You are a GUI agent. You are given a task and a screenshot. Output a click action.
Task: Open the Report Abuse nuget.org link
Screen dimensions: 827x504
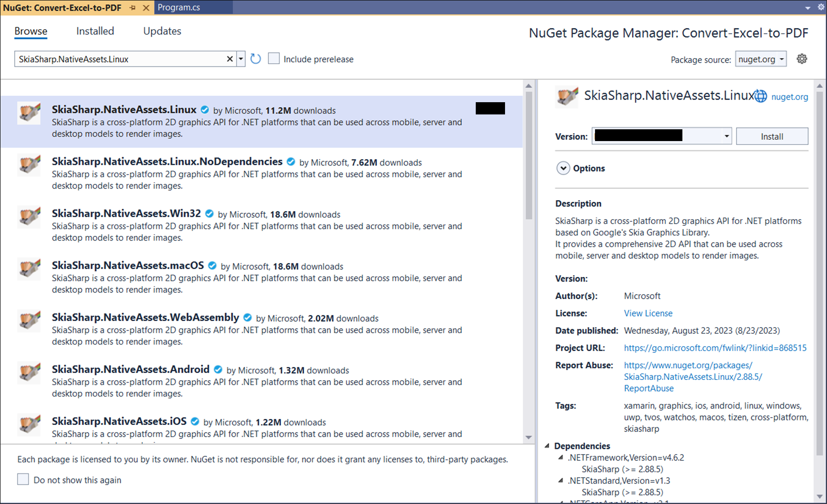(x=693, y=377)
